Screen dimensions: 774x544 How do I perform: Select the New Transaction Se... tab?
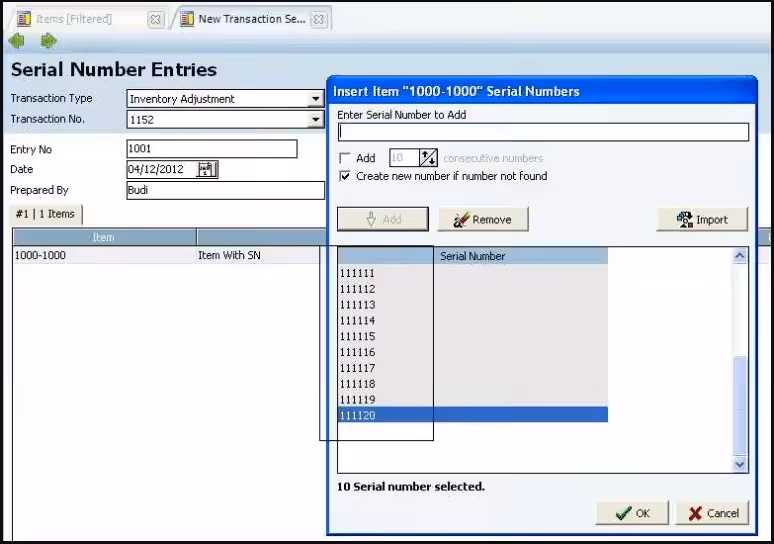click(x=252, y=19)
